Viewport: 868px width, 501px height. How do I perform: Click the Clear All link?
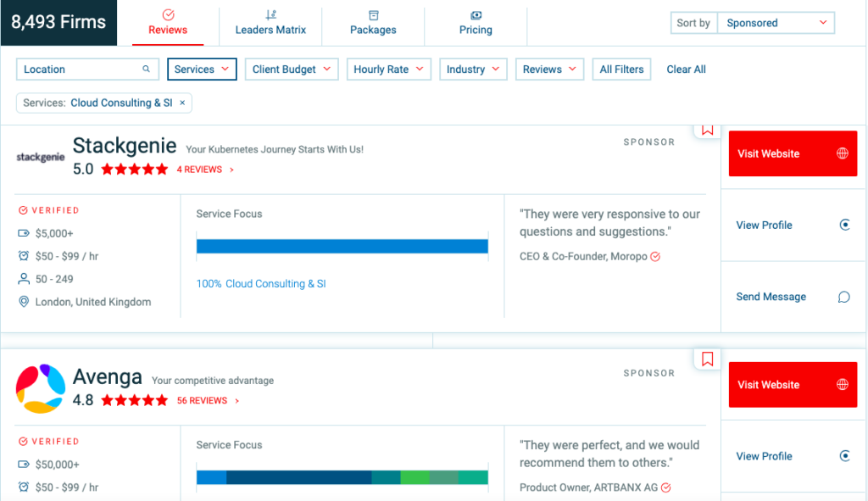[686, 70]
